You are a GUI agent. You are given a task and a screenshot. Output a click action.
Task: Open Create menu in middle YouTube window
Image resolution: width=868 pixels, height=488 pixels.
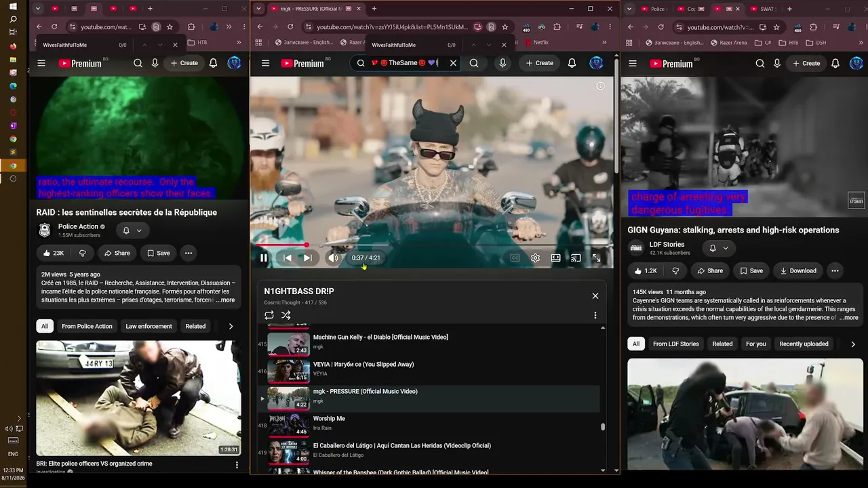[x=540, y=63]
